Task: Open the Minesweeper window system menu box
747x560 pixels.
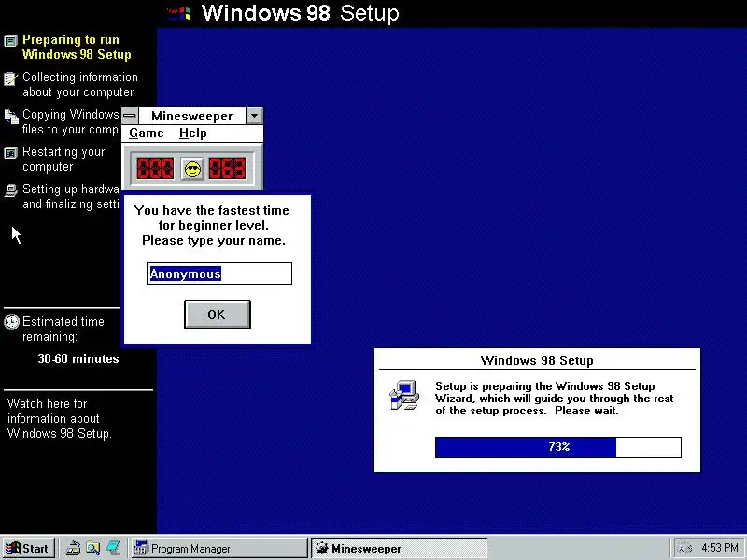Action: (130, 116)
